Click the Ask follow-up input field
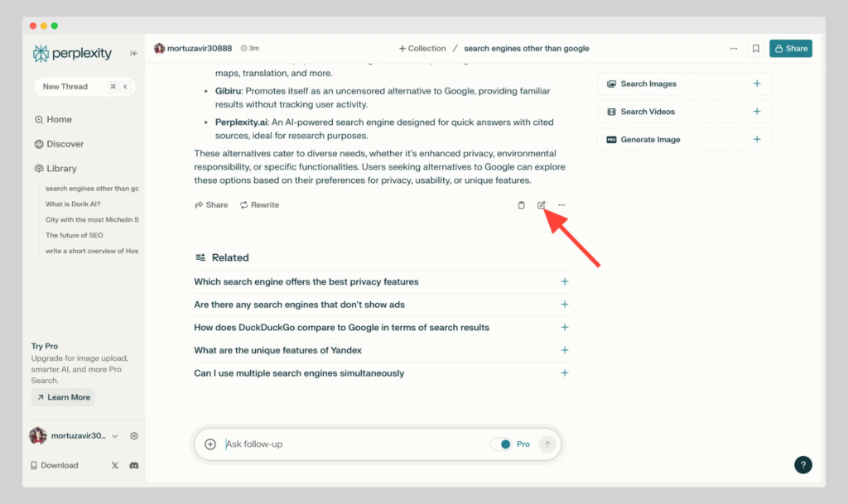Image resolution: width=848 pixels, height=504 pixels. click(348, 444)
